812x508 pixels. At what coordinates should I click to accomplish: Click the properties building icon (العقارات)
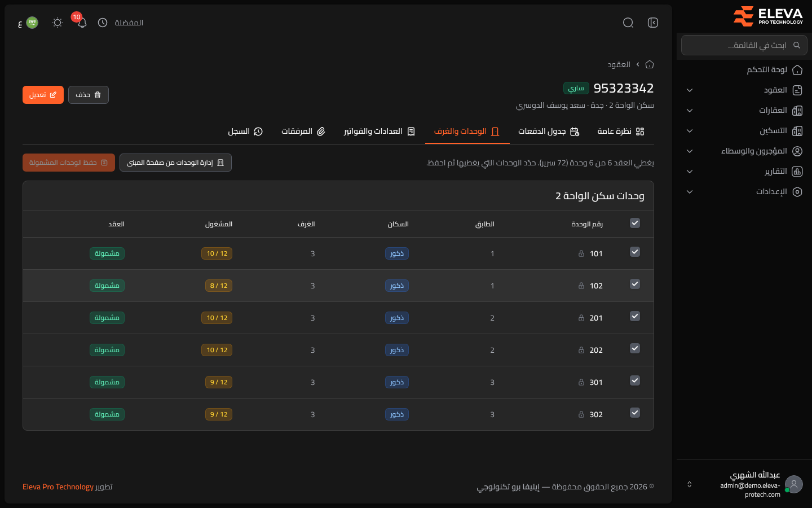(797, 111)
